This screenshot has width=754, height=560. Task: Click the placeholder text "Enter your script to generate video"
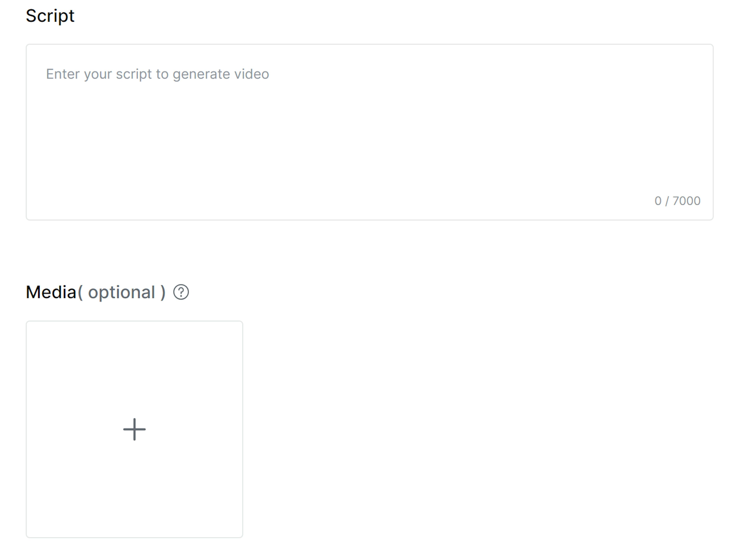[x=157, y=74]
